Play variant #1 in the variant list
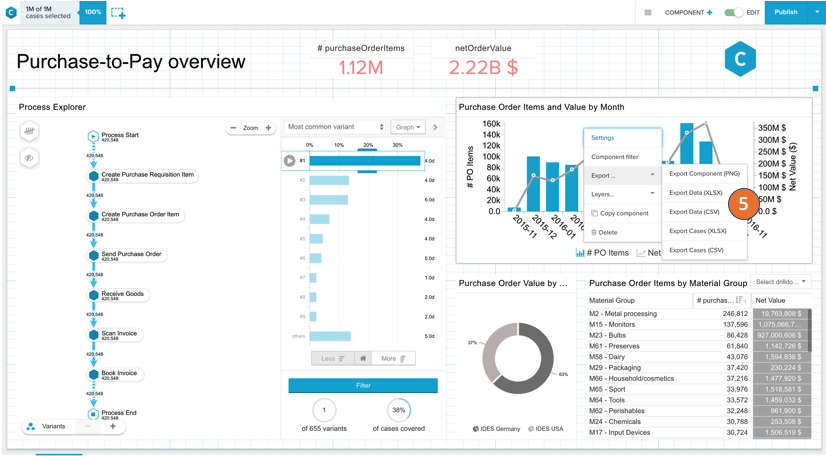The width and height of the screenshot is (826, 456). coord(290,160)
